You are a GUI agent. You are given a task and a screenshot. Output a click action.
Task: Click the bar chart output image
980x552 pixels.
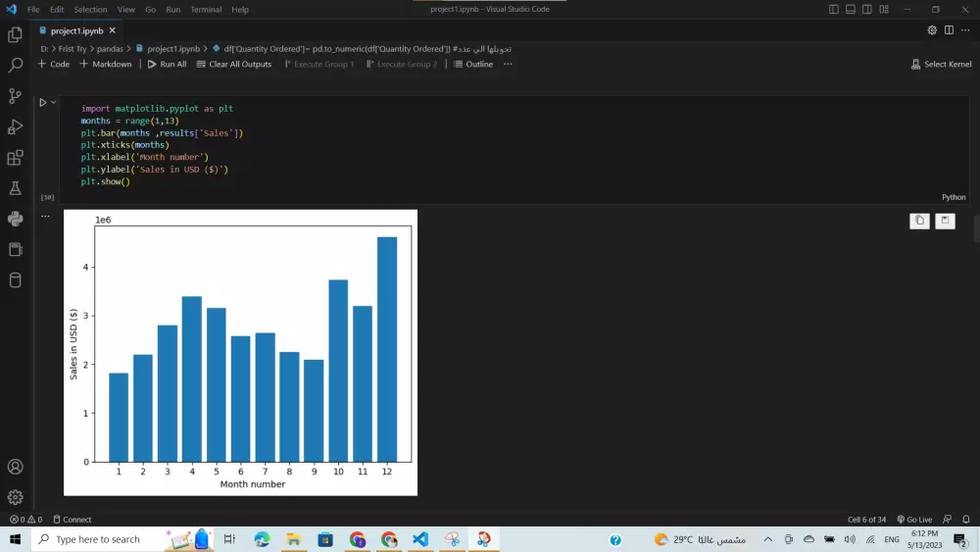[241, 353]
